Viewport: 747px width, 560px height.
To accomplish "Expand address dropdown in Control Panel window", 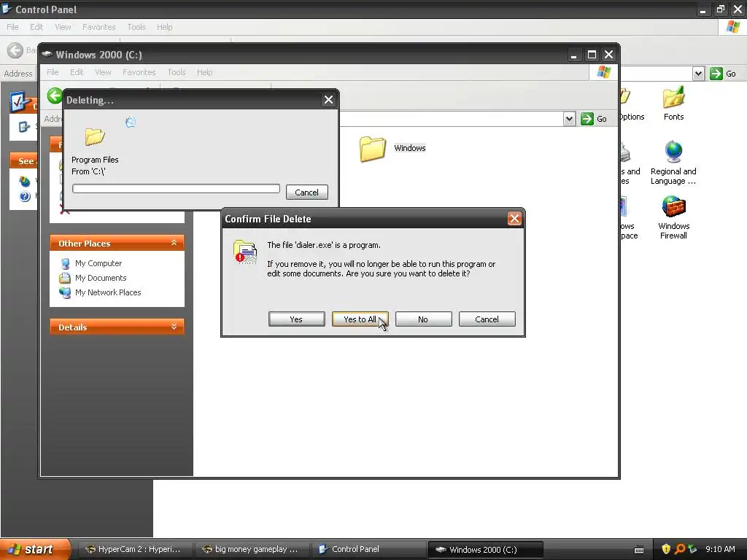I will (698, 74).
